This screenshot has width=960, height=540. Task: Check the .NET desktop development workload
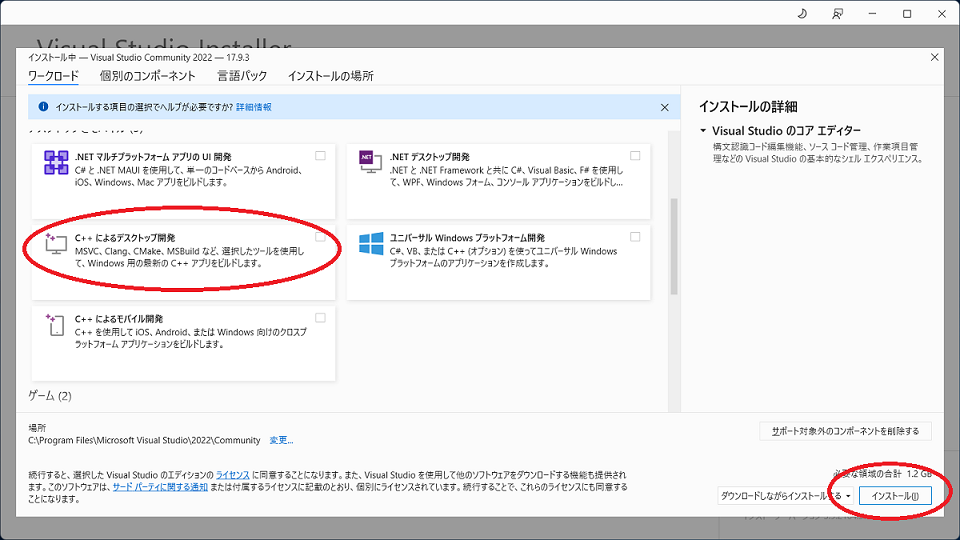pyautogui.click(x=635, y=156)
